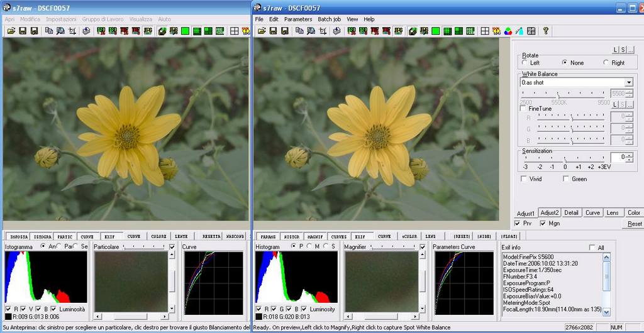Screen dimensions: 644x333
Task: Click first TIF 16 export icon in right toolbar
Action: 375,31
